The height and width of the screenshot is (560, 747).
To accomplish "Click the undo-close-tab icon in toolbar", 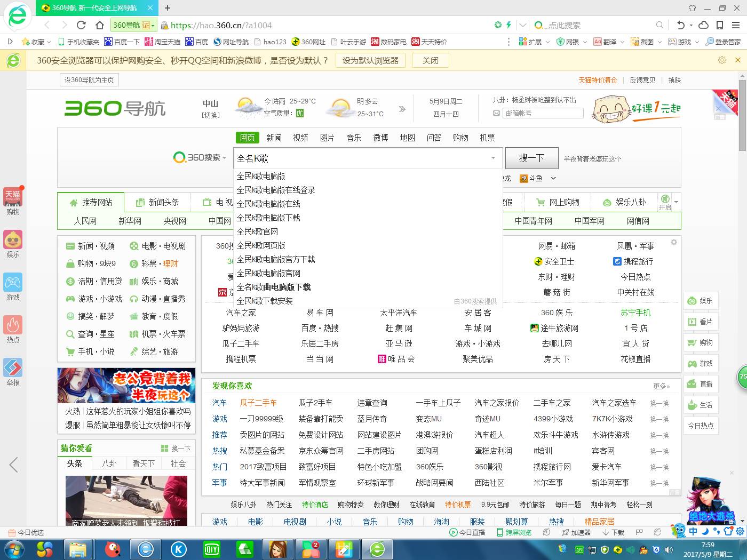I will 680,25.
